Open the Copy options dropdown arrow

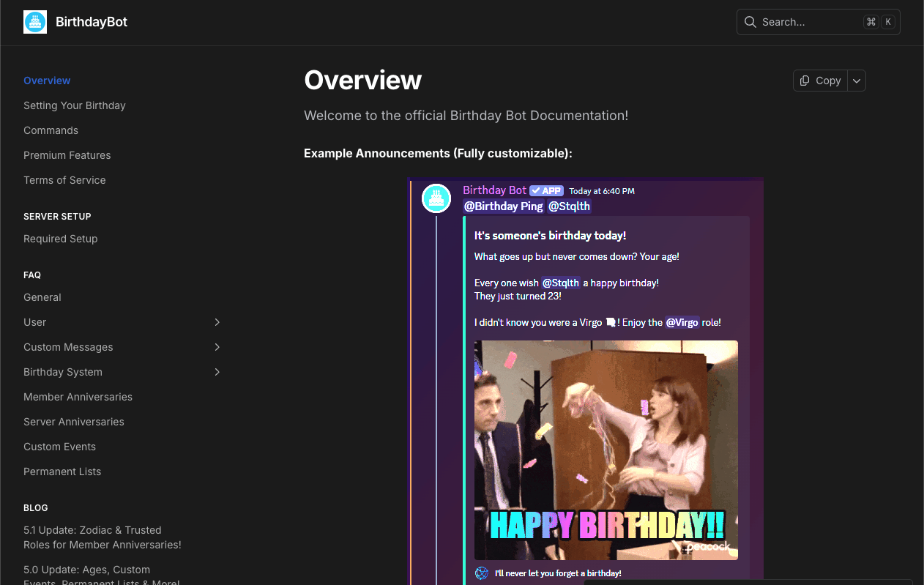(x=857, y=81)
